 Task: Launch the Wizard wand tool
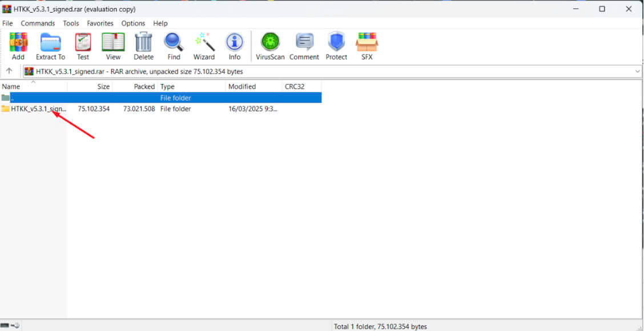tap(204, 42)
